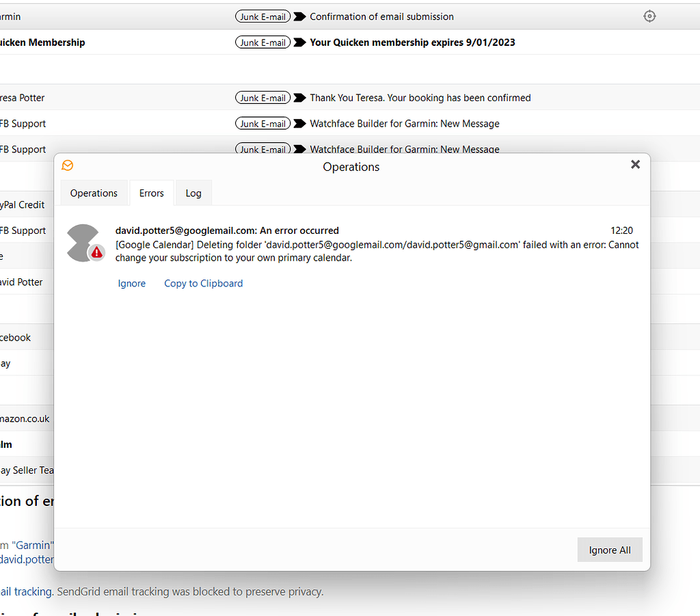
Task: Select the "Your Quicken membership expires 9/01/2023" email
Action: (412, 42)
